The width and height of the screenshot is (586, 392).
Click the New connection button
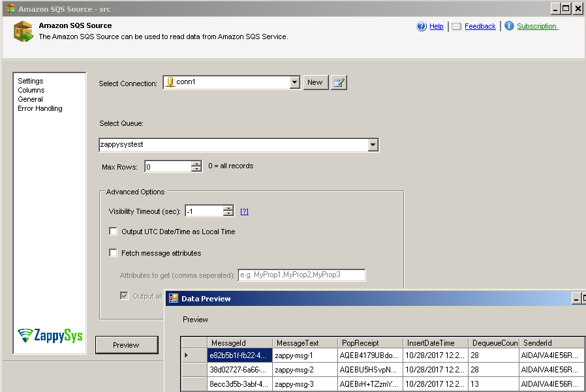(315, 82)
